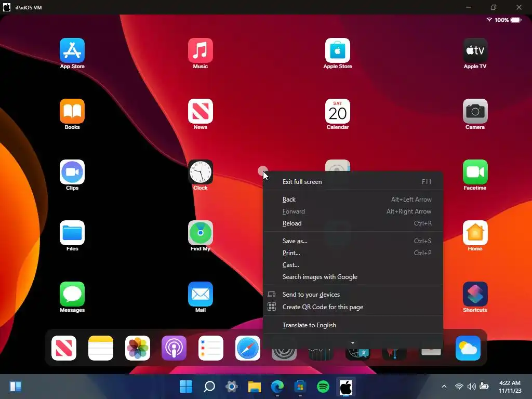Select Reload in the context menu
This screenshot has width=532, height=399.
pyautogui.click(x=353, y=223)
